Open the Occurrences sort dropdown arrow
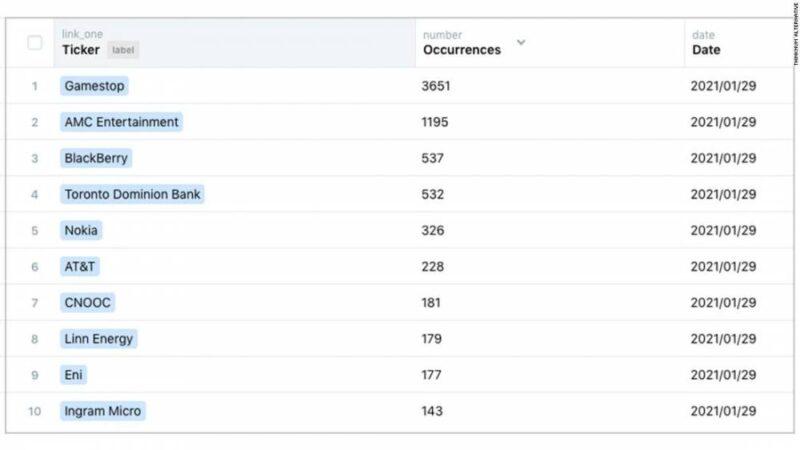This screenshot has width=800, height=450. (521, 42)
